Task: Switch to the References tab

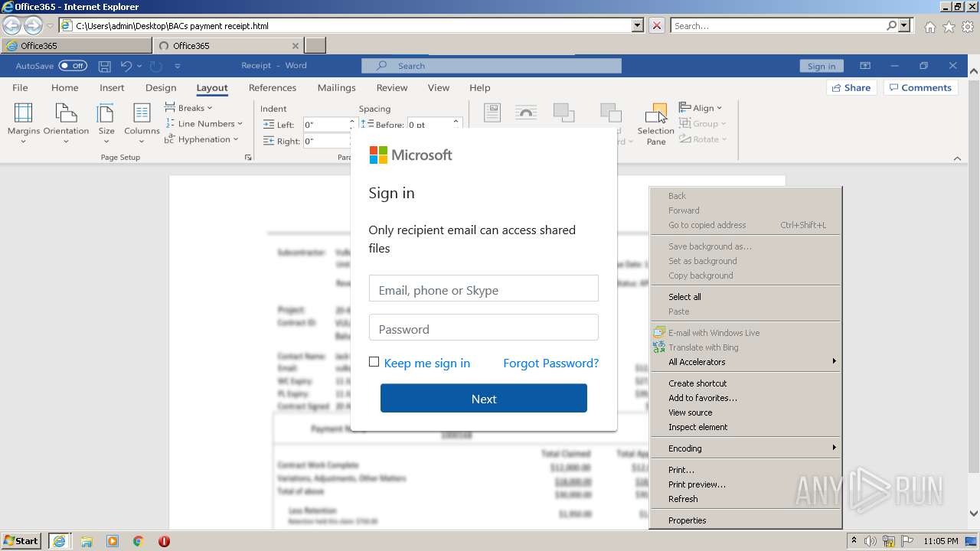Action: (x=273, y=87)
